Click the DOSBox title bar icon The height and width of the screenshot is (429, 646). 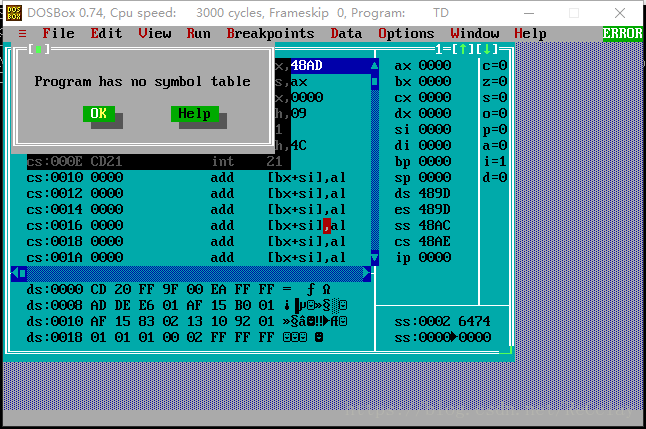pos(13,13)
